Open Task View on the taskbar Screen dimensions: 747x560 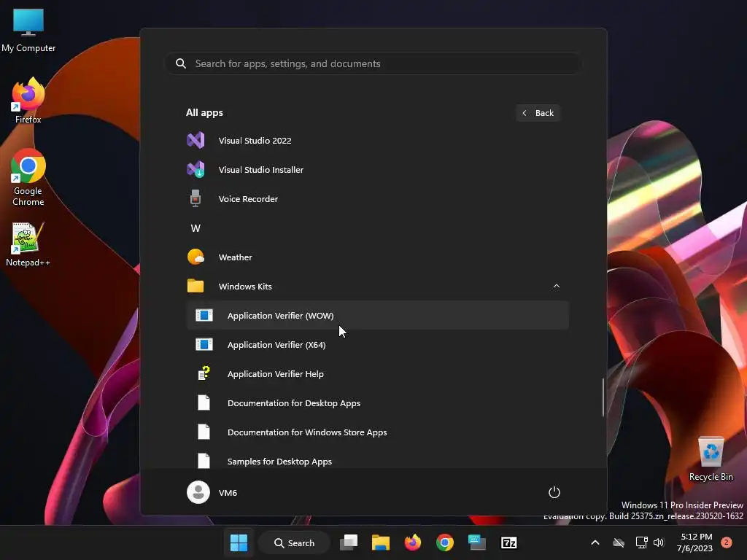point(349,542)
